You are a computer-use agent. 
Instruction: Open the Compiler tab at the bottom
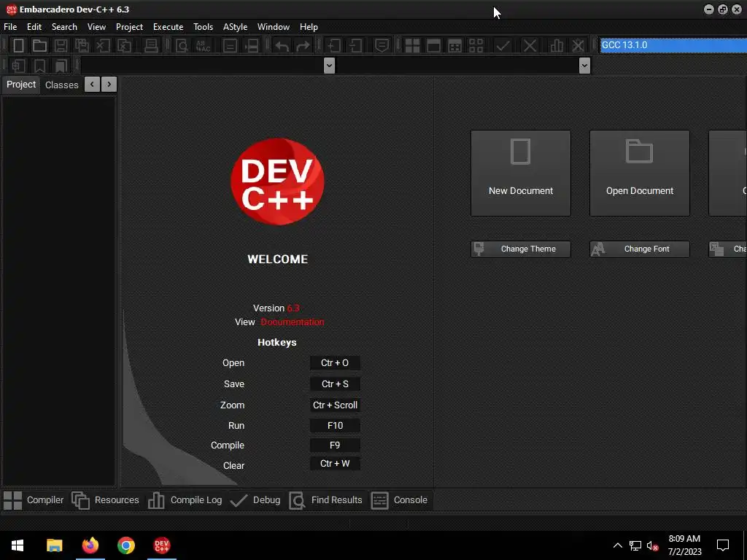(x=34, y=500)
